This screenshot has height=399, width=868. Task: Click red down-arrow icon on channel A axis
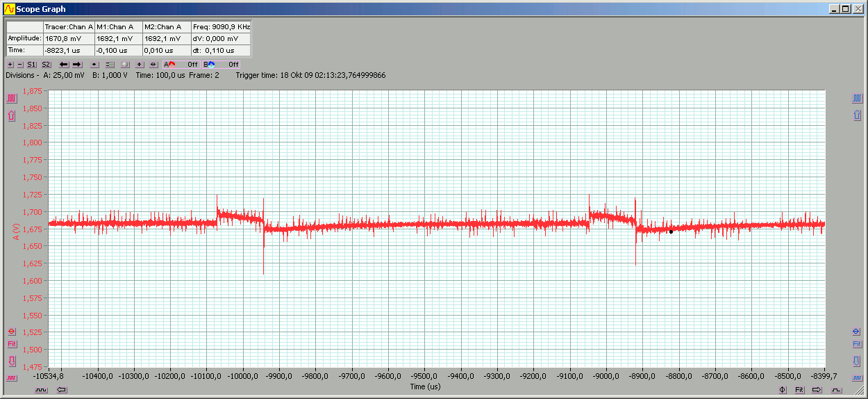pyautogui.click(x=11, y=361)
